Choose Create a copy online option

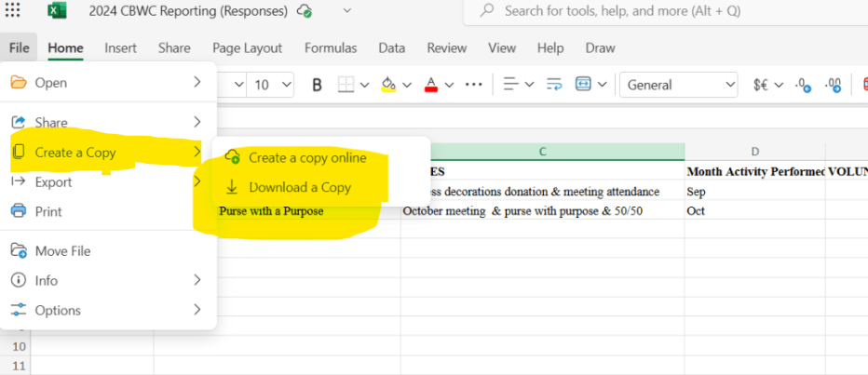(x=306, y=157)
